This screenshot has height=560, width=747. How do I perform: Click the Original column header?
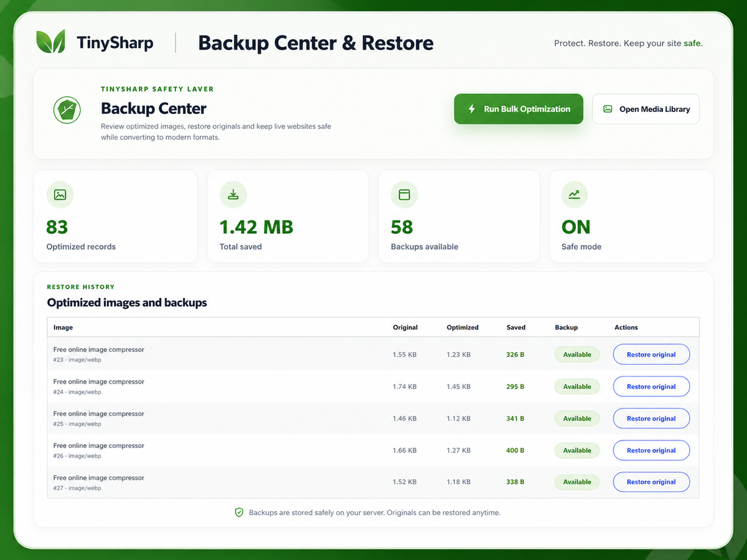pos(405,327)
